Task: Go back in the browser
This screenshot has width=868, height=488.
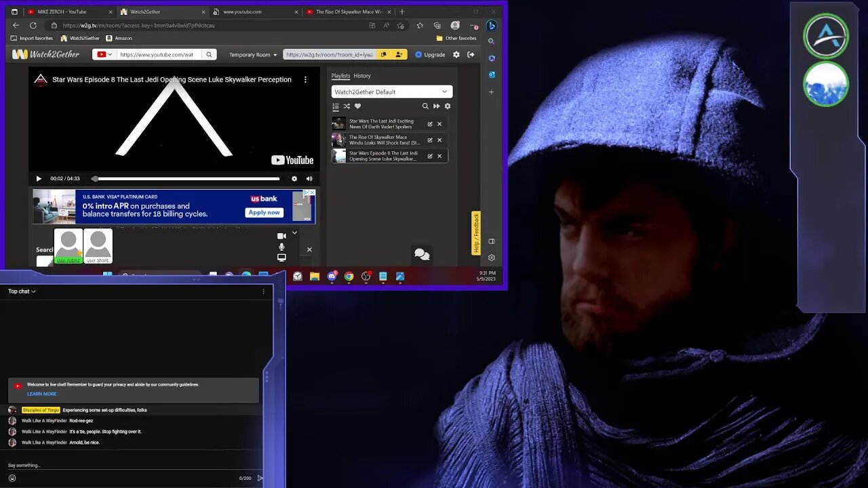Action: coord(16,25)
